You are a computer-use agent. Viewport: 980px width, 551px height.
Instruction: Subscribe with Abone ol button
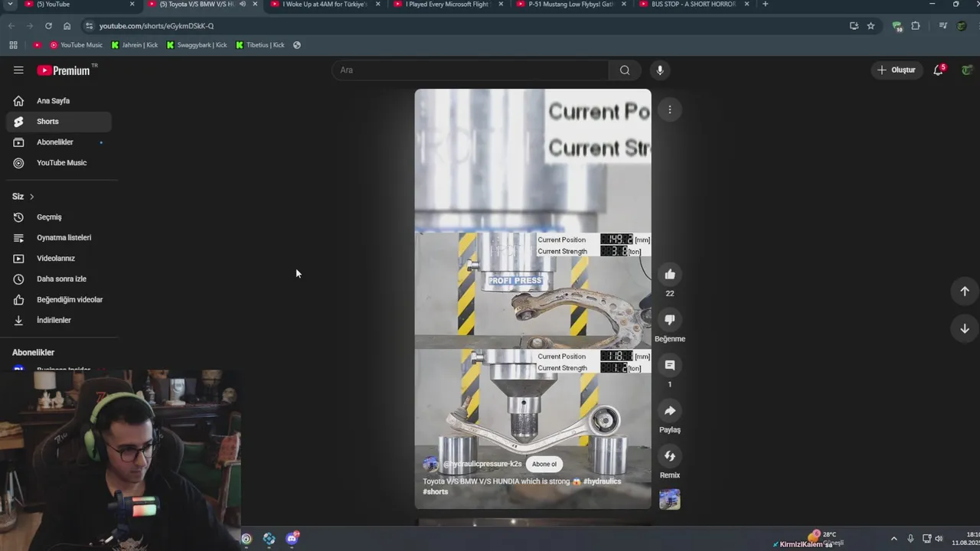544,464
